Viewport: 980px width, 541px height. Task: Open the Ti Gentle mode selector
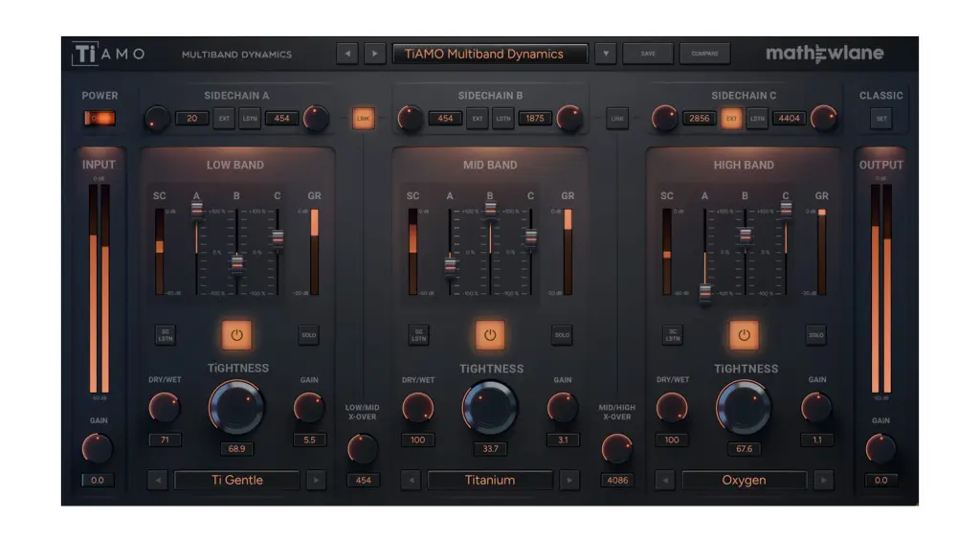click(x=236, y=480)
